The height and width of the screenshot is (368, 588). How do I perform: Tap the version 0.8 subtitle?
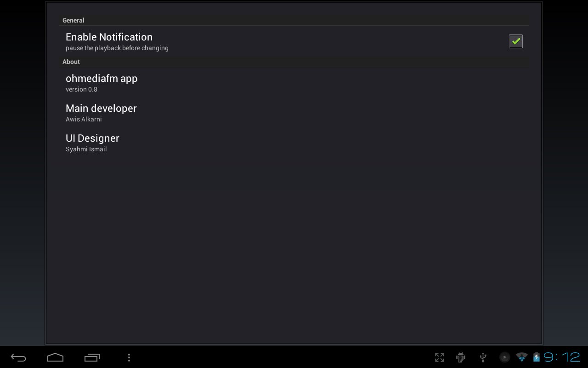[81, 89]
